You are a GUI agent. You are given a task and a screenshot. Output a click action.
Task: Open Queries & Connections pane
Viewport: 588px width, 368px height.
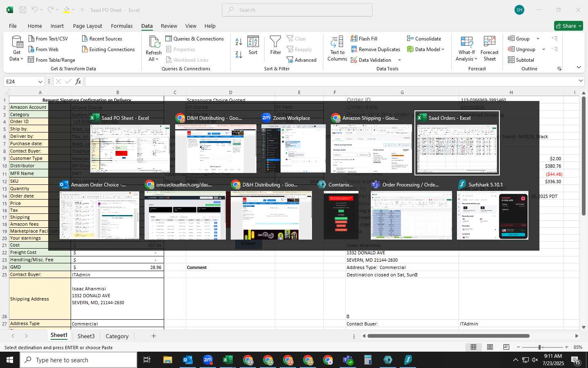pos(194,38)
